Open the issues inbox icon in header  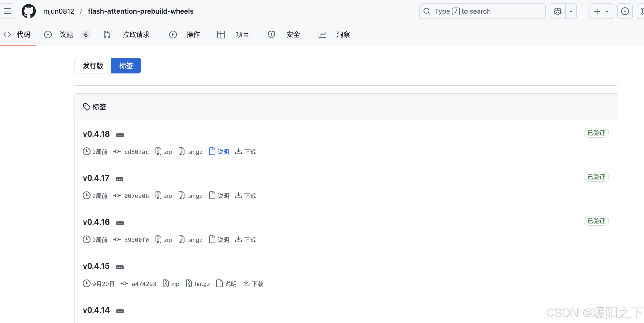click(x=625, y=11)
